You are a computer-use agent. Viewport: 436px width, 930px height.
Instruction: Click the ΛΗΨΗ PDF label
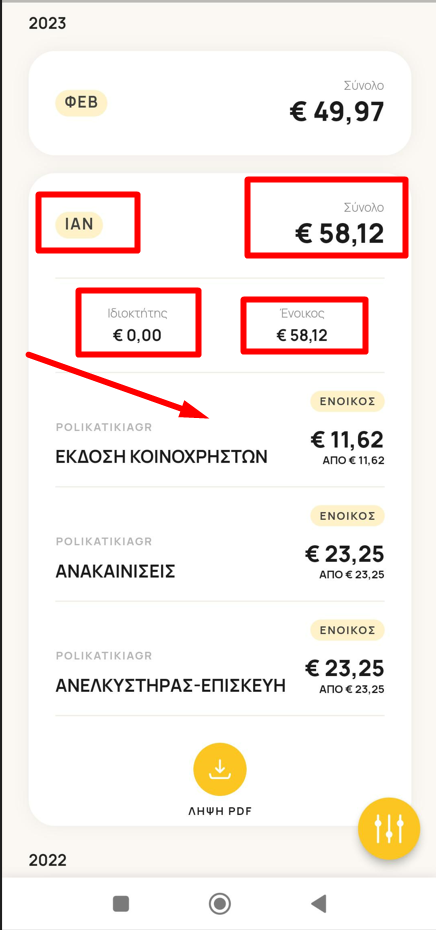(x=220, y=811)
